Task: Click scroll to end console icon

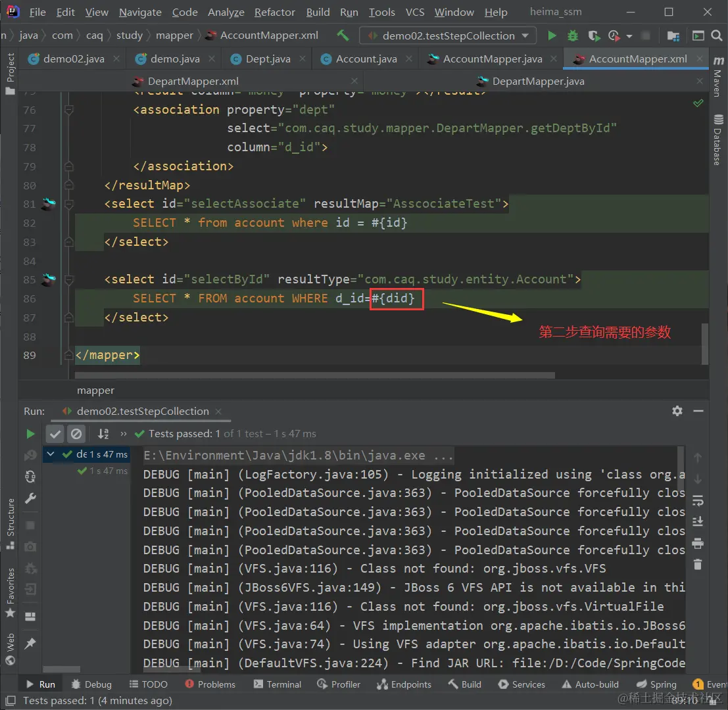Action: [698, 521]
